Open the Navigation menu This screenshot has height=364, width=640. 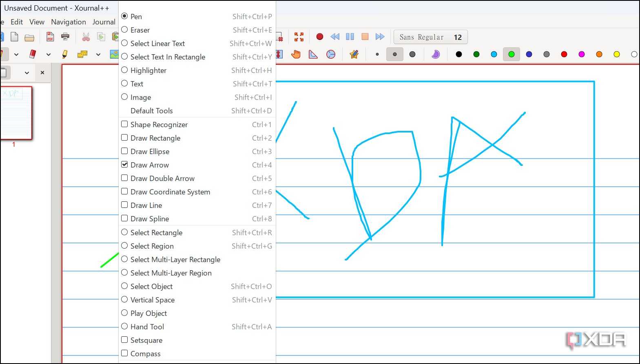[69, 22]
